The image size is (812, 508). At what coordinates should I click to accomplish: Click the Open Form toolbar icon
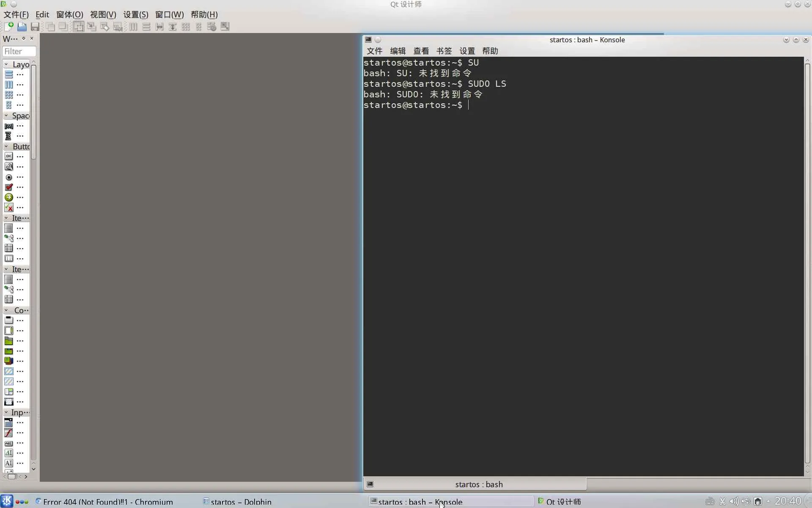coord(22,27)
